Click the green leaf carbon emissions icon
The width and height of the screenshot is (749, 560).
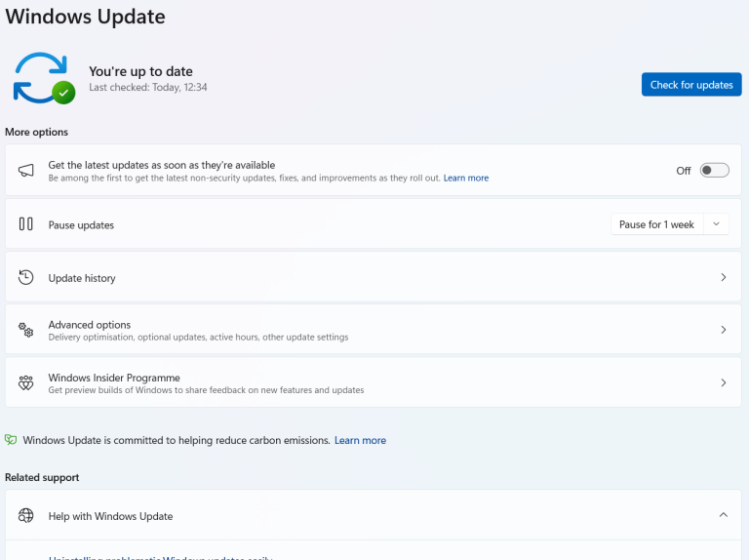11,440
